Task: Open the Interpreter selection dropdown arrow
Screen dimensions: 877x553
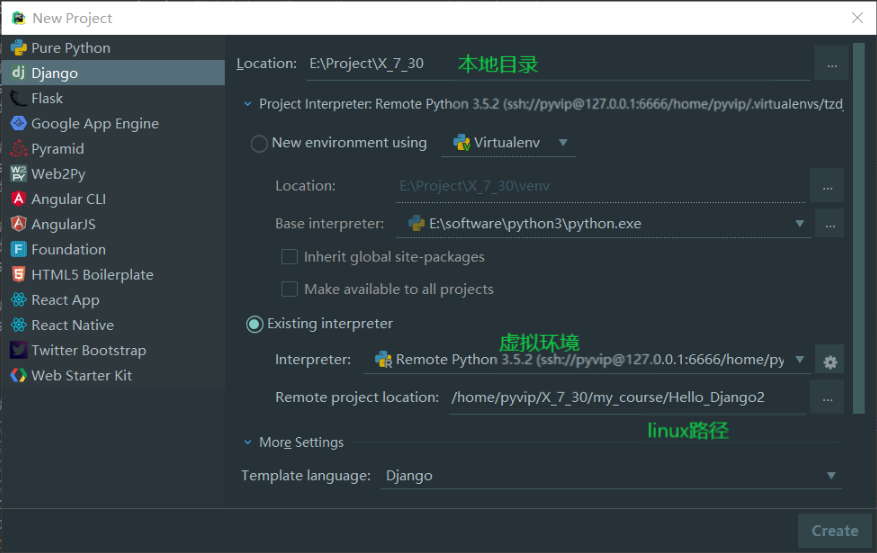Action: click(x=800, y=360)
